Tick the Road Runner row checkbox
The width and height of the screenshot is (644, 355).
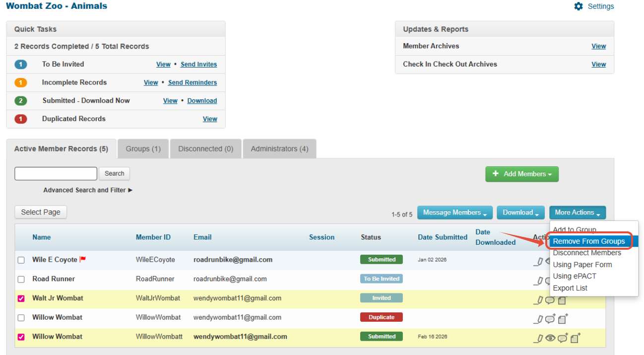coord(21,279)
